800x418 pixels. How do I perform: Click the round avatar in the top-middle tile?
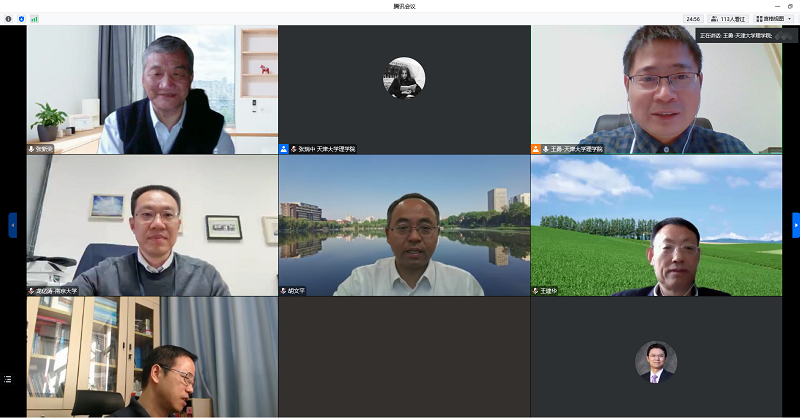[x=404, y=78]
